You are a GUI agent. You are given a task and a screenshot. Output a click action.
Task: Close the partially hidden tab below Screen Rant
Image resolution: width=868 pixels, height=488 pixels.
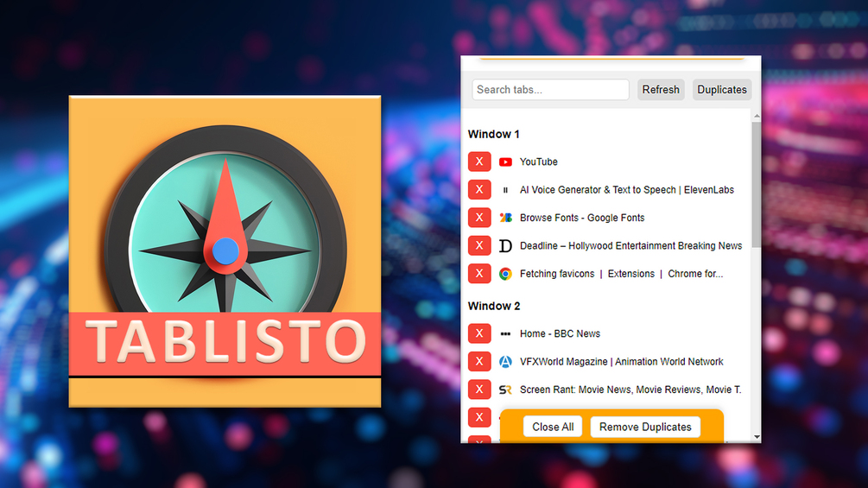click(x=479, y=417)
